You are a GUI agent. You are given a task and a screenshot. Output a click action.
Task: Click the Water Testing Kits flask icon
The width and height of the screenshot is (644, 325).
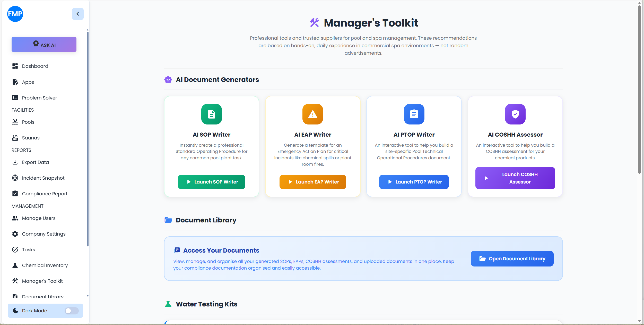coord(168,304)
